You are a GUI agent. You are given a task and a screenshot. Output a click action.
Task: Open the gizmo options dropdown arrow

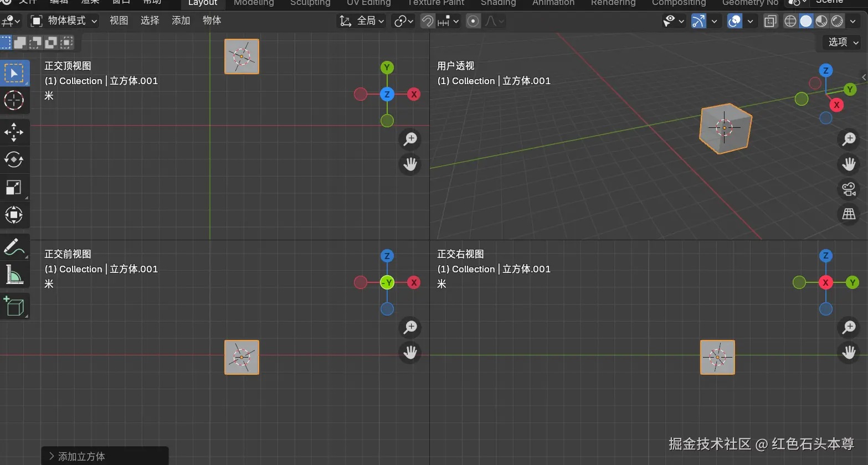pos(714,21)
